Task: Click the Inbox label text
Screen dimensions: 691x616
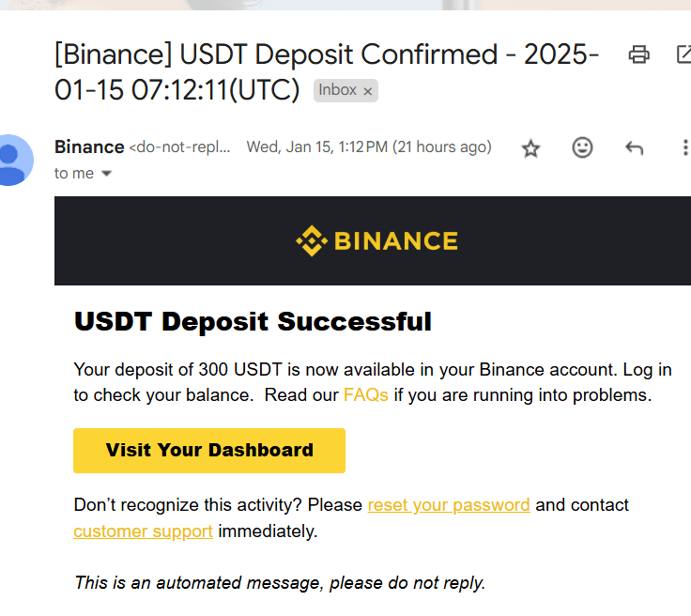Action: click(337, 90)
